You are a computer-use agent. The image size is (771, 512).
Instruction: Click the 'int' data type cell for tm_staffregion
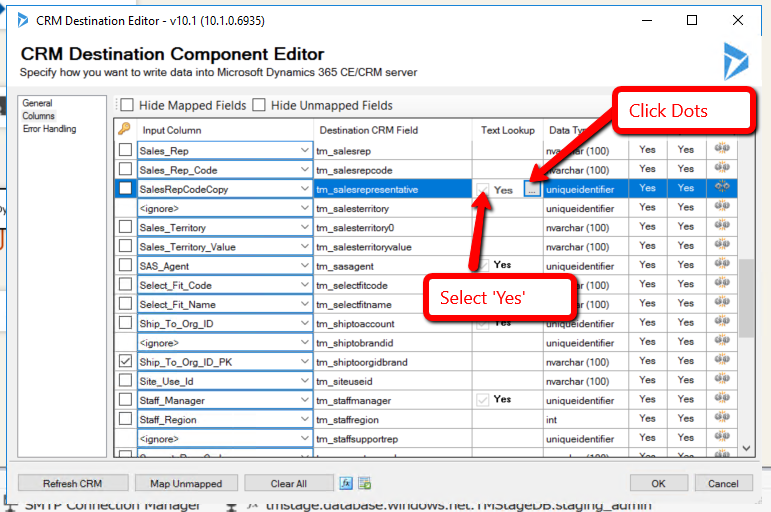585,420
